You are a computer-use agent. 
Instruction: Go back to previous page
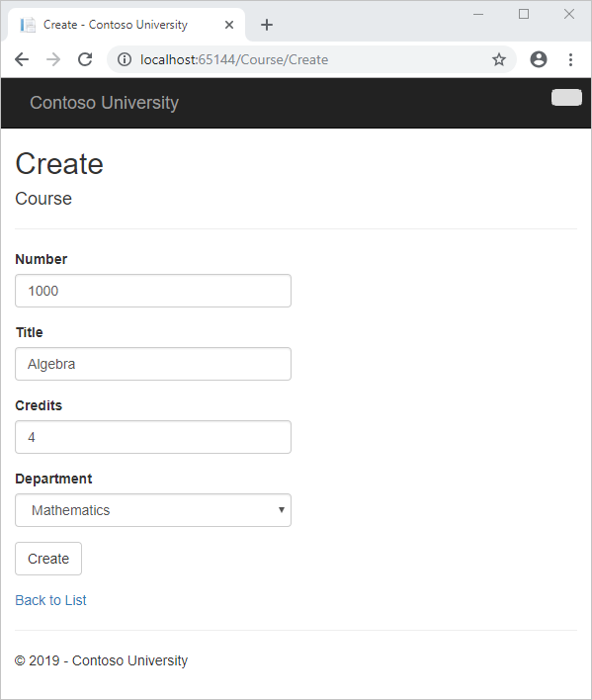tap(22, 59)
